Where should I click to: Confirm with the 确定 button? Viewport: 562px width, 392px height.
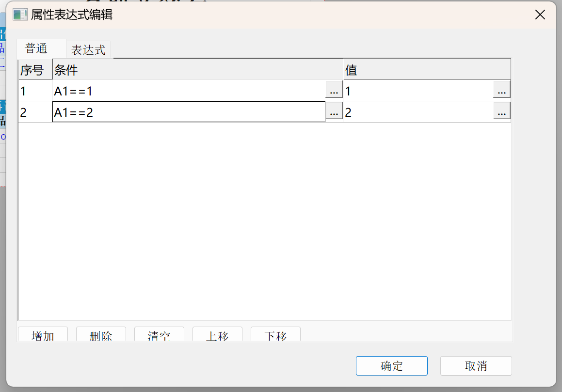click(391, 366)
